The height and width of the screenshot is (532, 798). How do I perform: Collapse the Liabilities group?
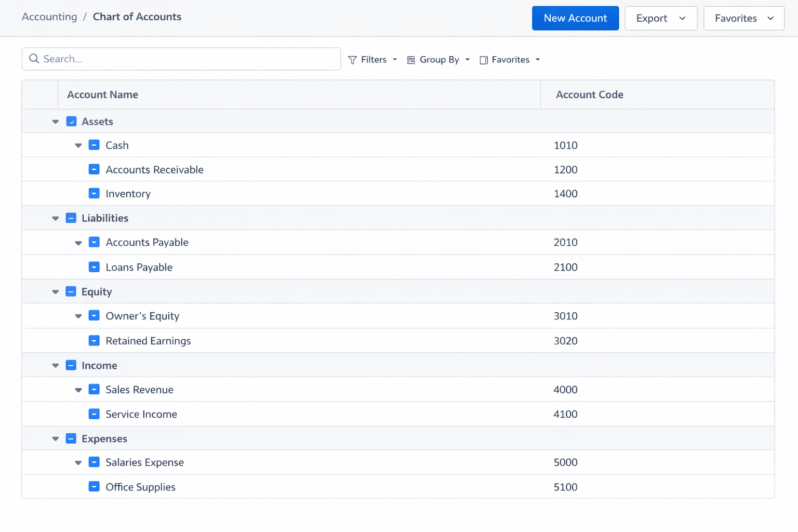[x=55, y=218]
